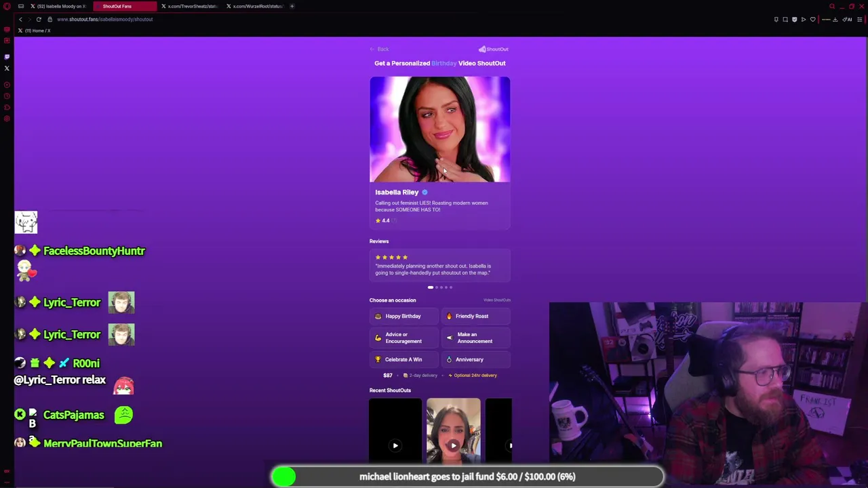Switch to the Isabella Moody on X tab
Viewport: 868px width, 488px height.
coord(58,6)
